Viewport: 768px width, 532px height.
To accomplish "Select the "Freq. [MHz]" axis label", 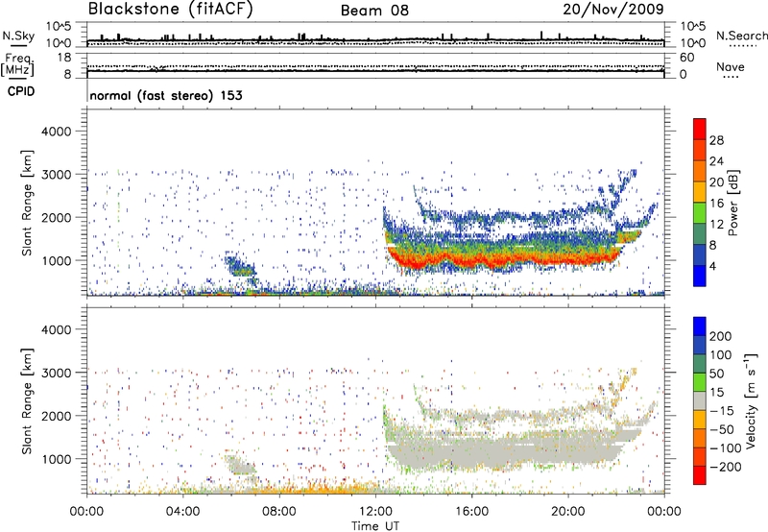I will pyautogui.click(x=18, y=64).
